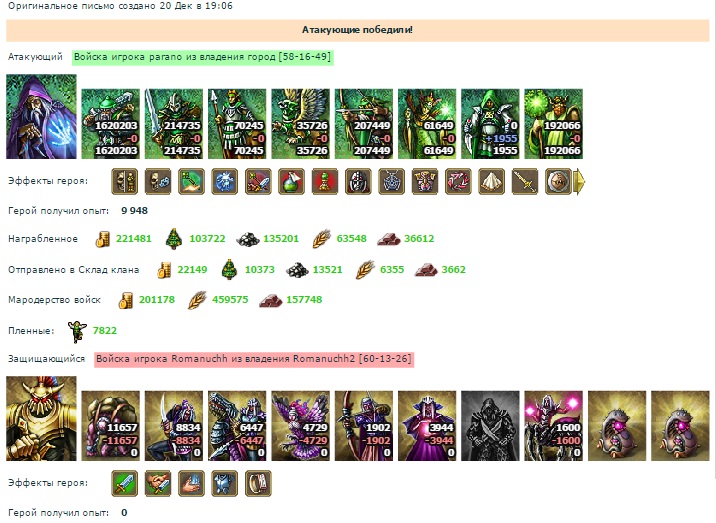
Task: Click the looted gold coins icon 221481
Action: click(x=103, y=239)
